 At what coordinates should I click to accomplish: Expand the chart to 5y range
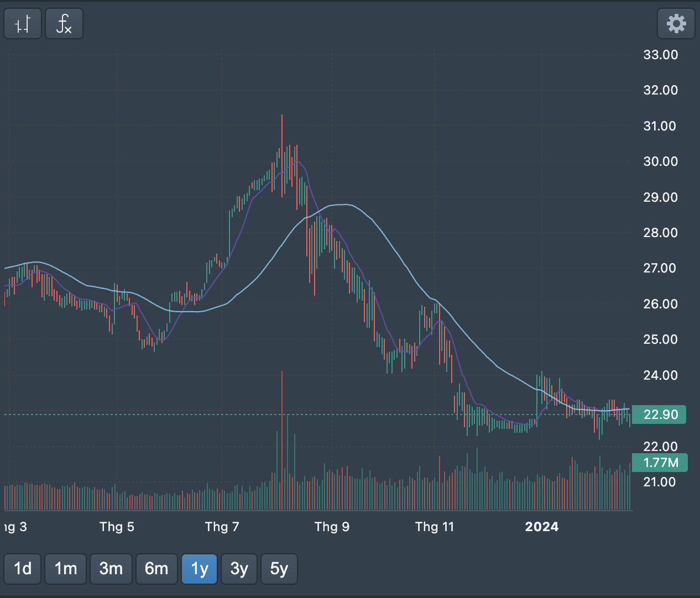(279, 569)
